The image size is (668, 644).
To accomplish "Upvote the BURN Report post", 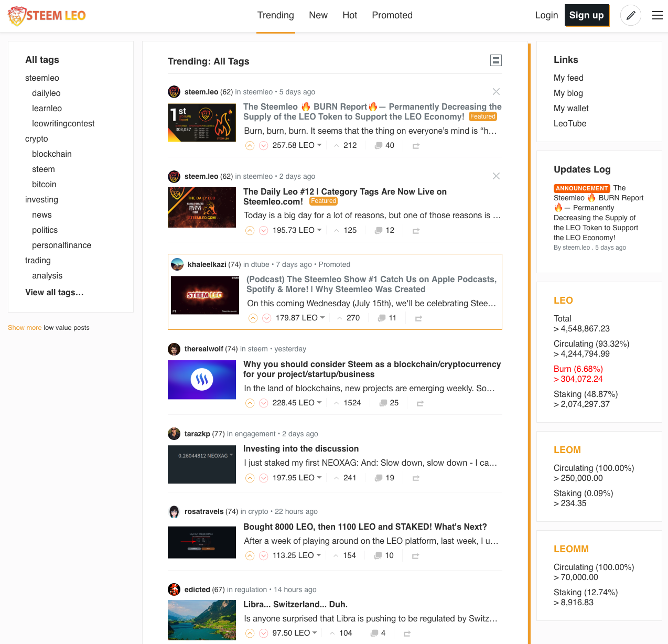I will coord(250,146).
